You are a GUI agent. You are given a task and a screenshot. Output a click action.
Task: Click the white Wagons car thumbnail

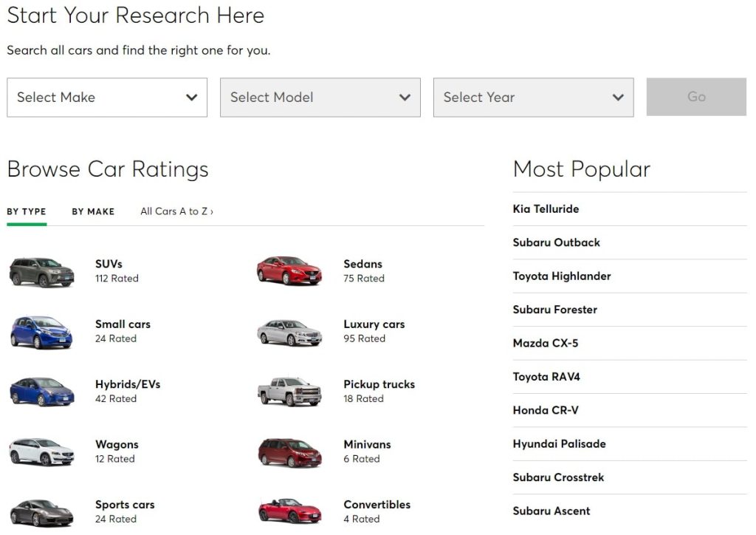click(42, 451)
